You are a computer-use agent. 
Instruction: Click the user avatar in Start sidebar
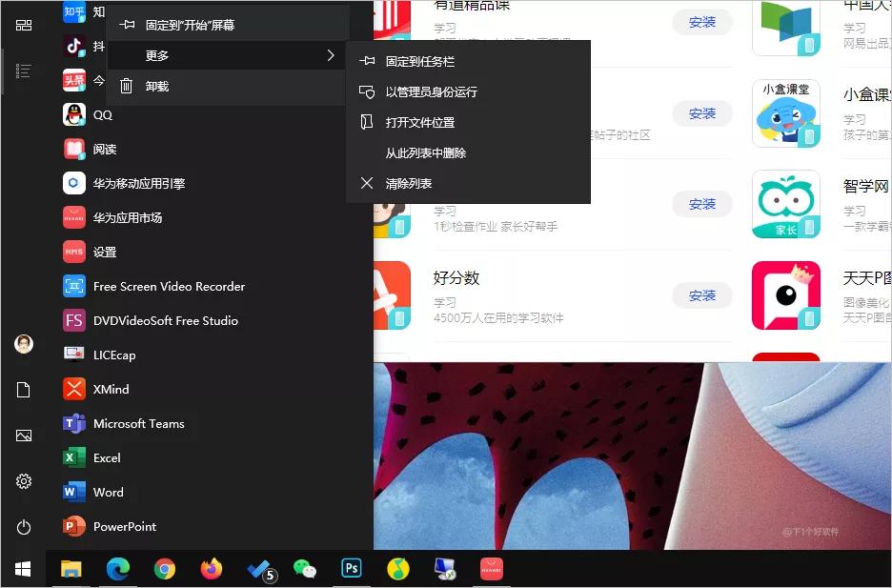click(x=23, y=344)
